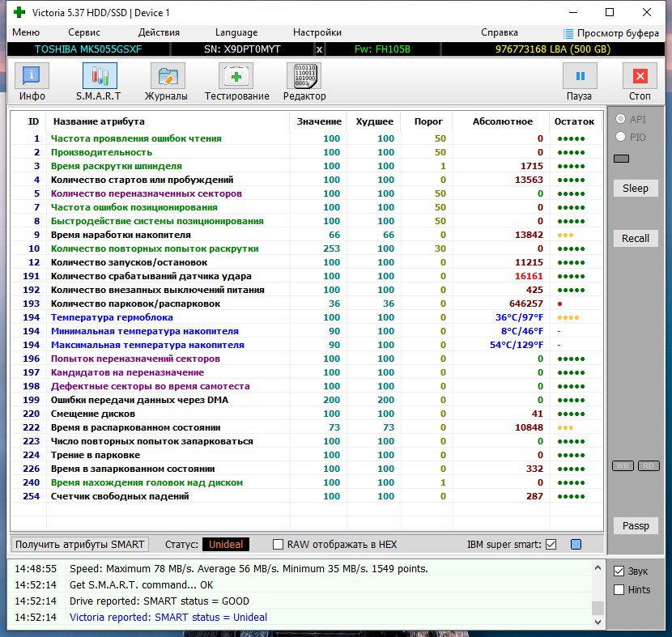Select the API radio button
Screen dimensions: 672x637
click(620, 119)
